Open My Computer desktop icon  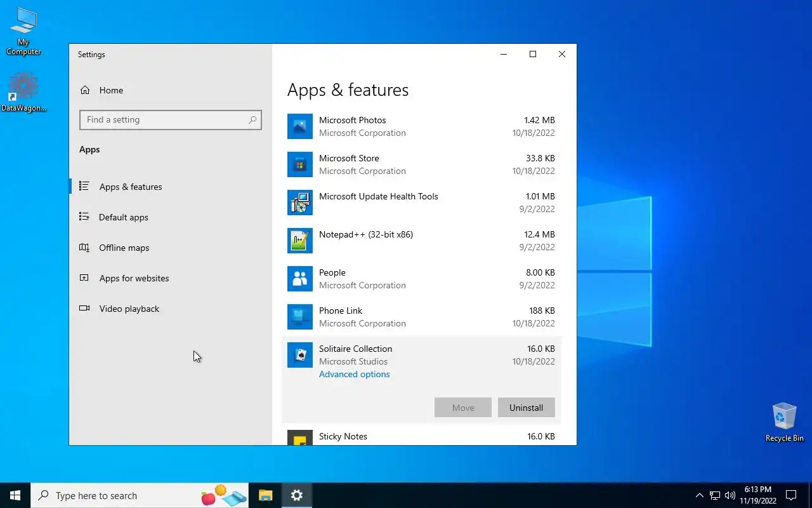coord(23,32)
